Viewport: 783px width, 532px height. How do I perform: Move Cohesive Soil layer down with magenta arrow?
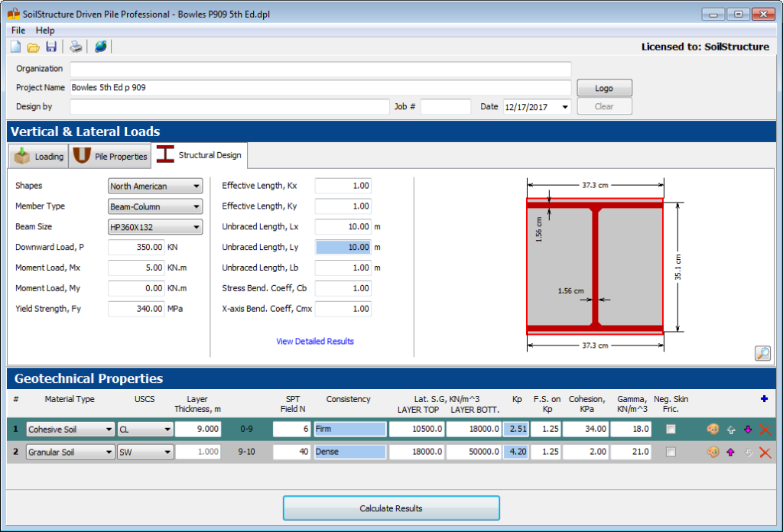[748, 430]
